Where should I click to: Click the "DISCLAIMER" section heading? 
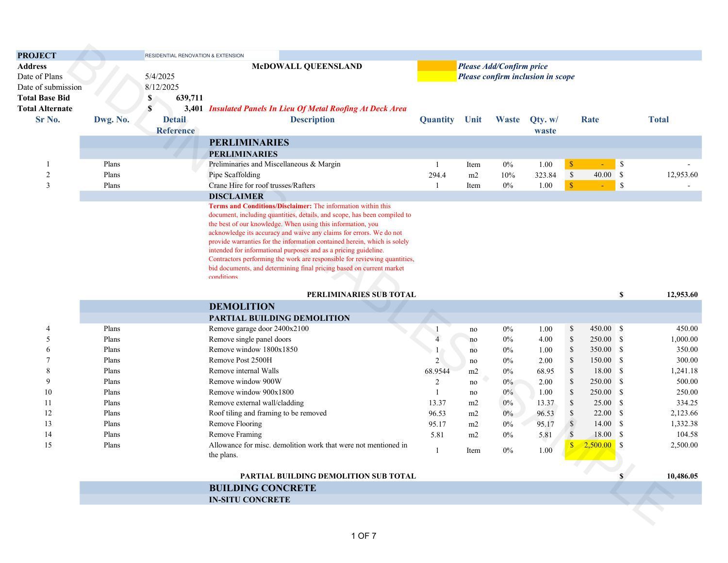pyautogui.click(x=236, y=197)
